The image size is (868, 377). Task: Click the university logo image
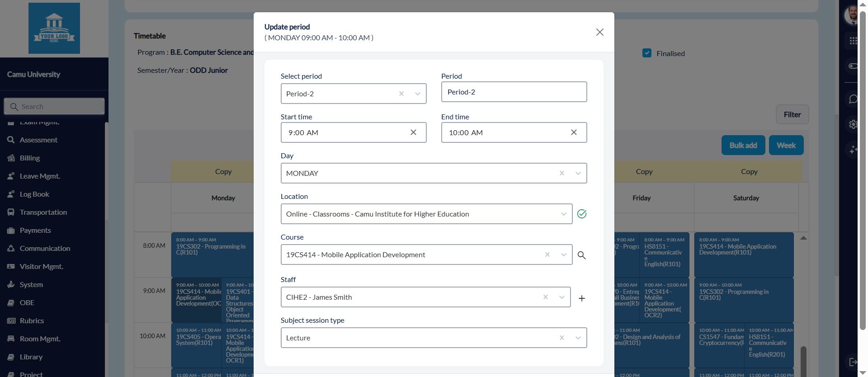pyautogui.click(x=54, y=28)
